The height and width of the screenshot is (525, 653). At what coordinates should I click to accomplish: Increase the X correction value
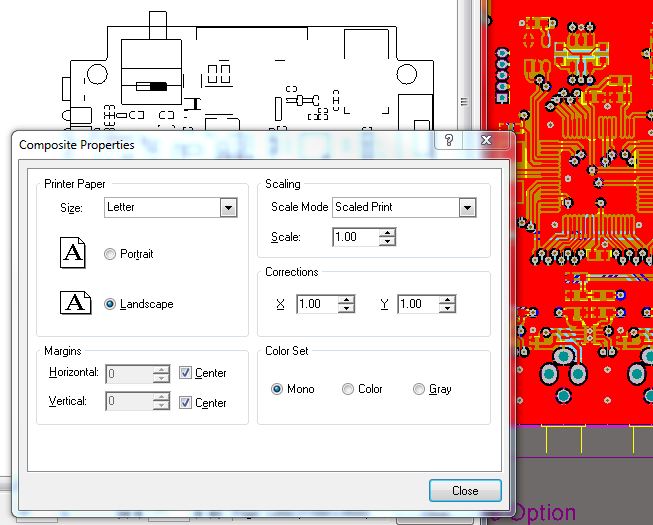(x=346, y=300)
